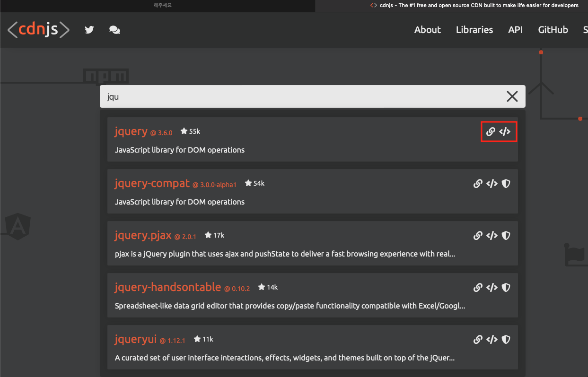Click jquery.pjax version 2.0.1 text
The width and height of the screenshot is (588, 377).
click(185, 237)
